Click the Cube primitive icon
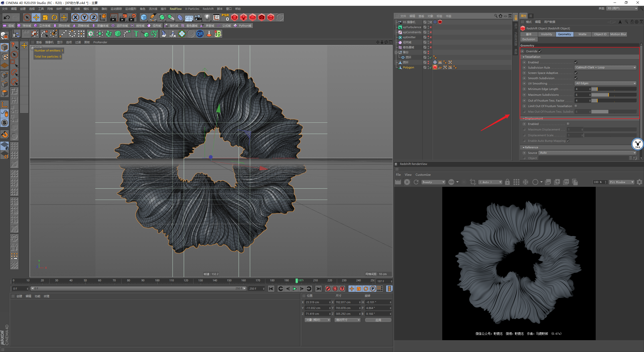The width and height of the screenshot is (644, 352). 144,17
